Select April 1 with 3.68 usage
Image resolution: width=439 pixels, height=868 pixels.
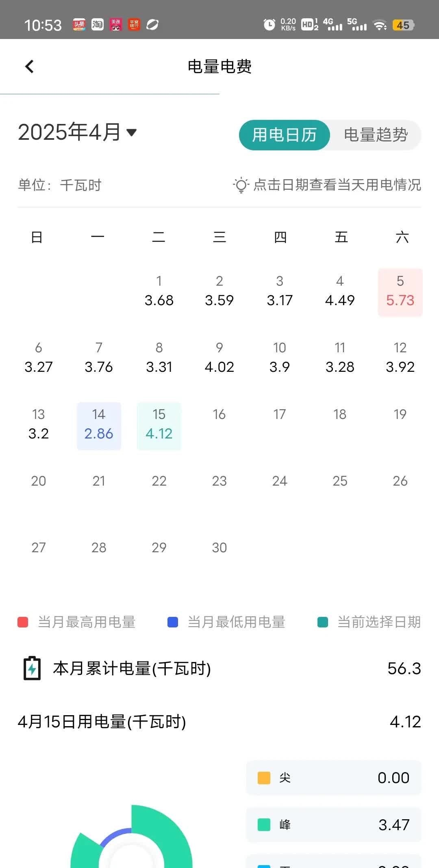159,291
